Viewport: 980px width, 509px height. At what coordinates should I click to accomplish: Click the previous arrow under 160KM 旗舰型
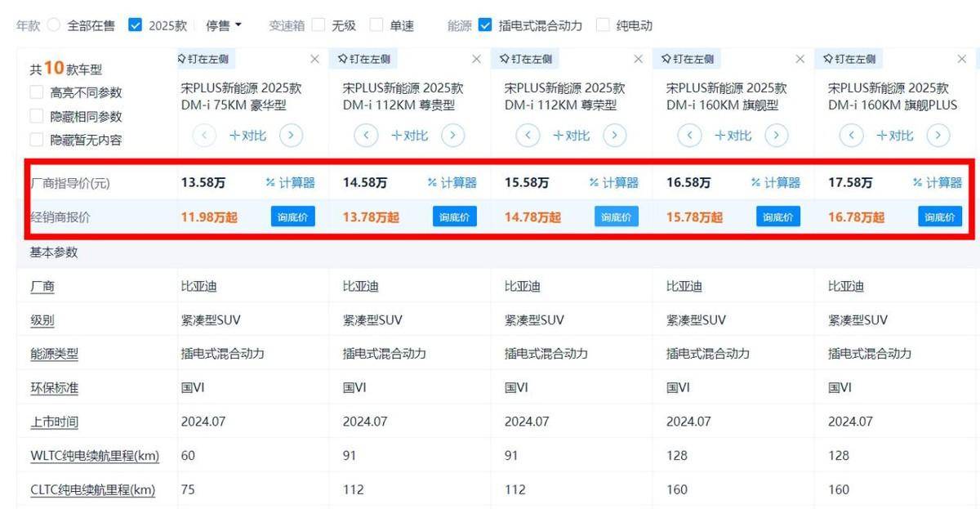(x=690, y=136)
